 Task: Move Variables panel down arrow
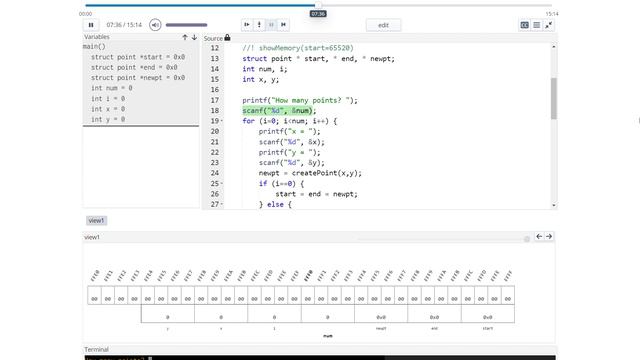pyautogui.click(x=194, y=37)
